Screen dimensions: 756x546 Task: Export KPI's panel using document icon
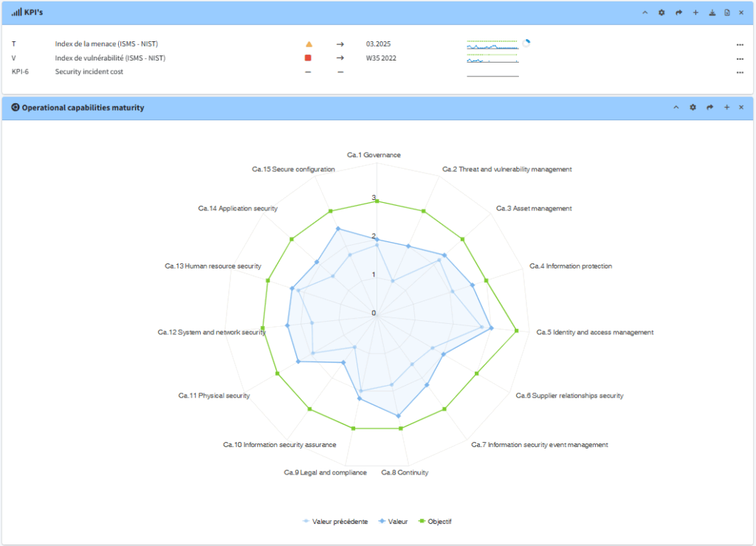pos(727,13)
